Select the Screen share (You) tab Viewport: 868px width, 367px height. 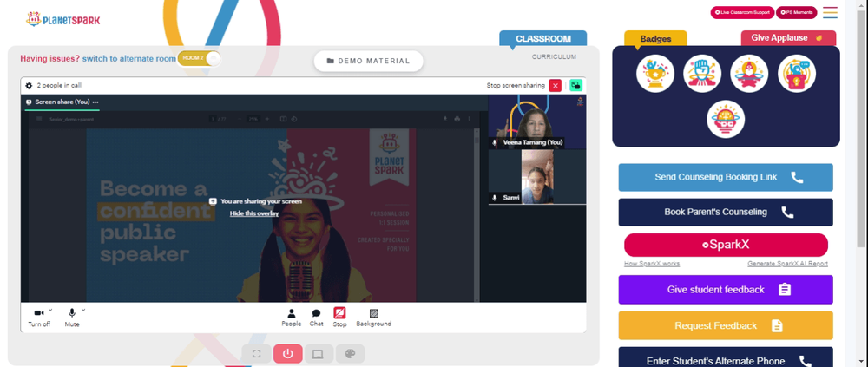62,102
